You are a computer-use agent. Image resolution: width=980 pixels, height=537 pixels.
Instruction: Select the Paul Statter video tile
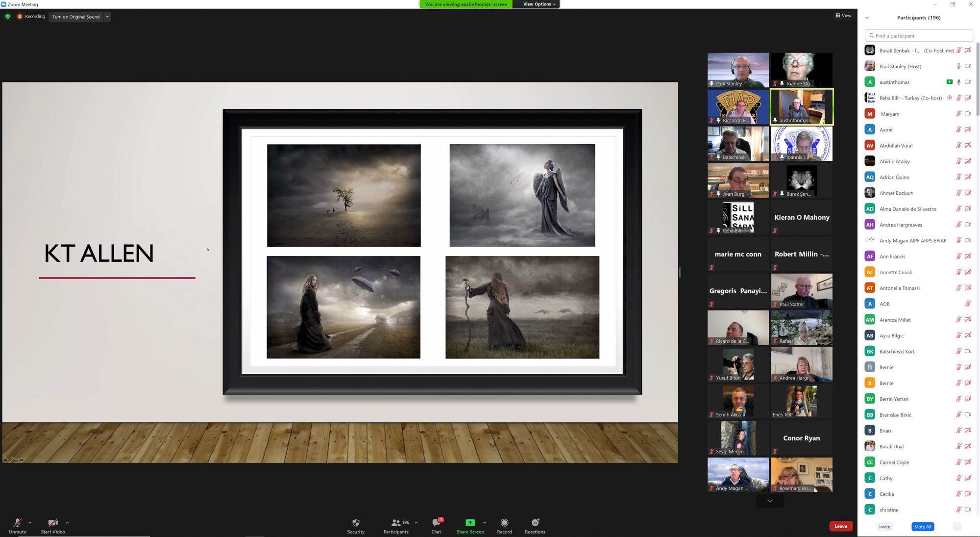[x=802, y=291]
